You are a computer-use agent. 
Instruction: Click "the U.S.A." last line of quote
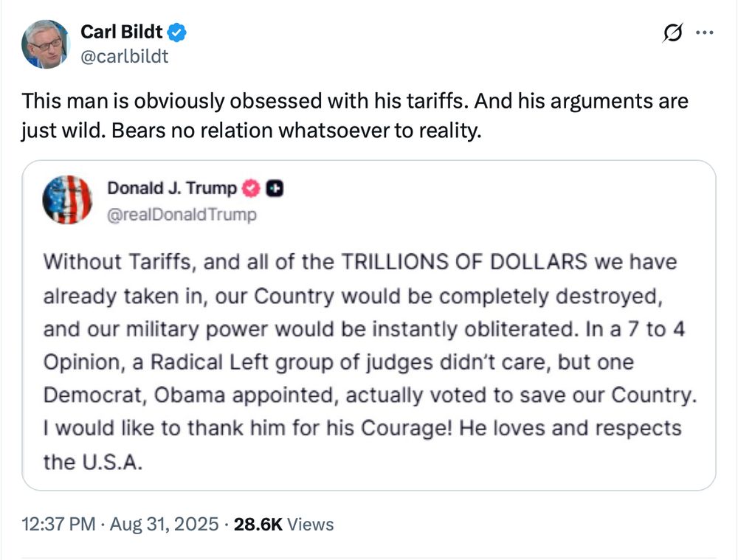click(x=93, y=462)
